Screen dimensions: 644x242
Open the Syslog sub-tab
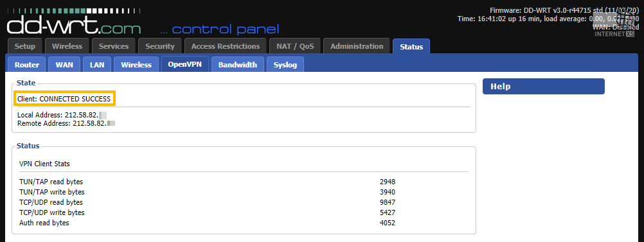pyautogui.click(x=285, y=64)
